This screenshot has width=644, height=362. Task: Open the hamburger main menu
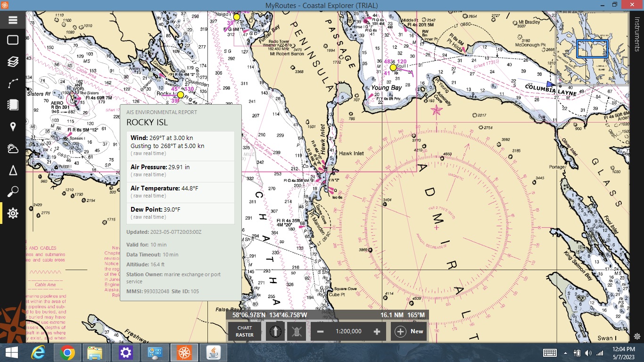pos(13,20)
